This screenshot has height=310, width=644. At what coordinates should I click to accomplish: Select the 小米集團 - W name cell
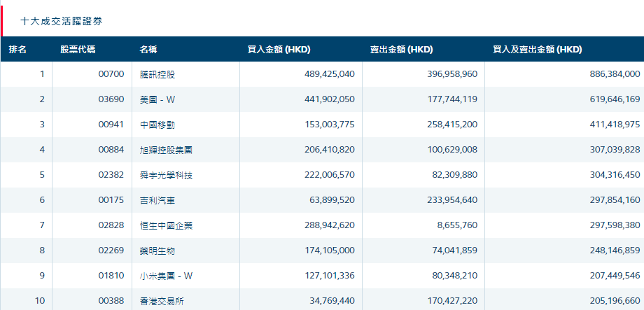click(x=166, y=276)
